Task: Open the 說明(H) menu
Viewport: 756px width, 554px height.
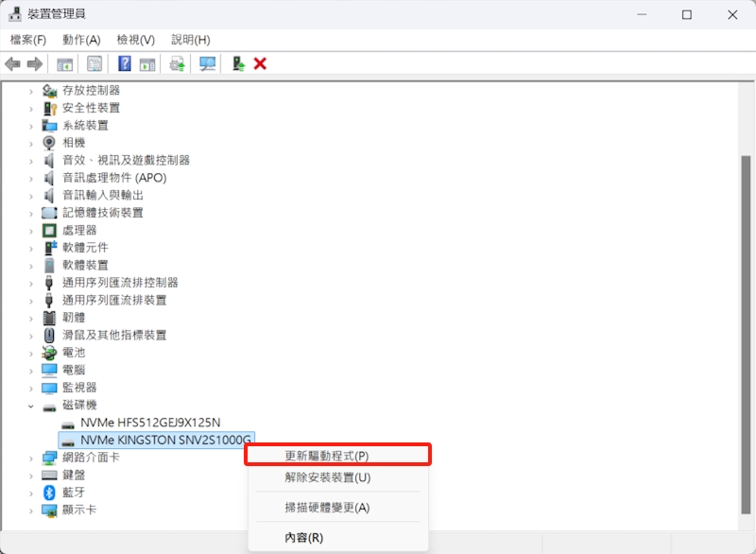Action: click(x=191, y=40)
